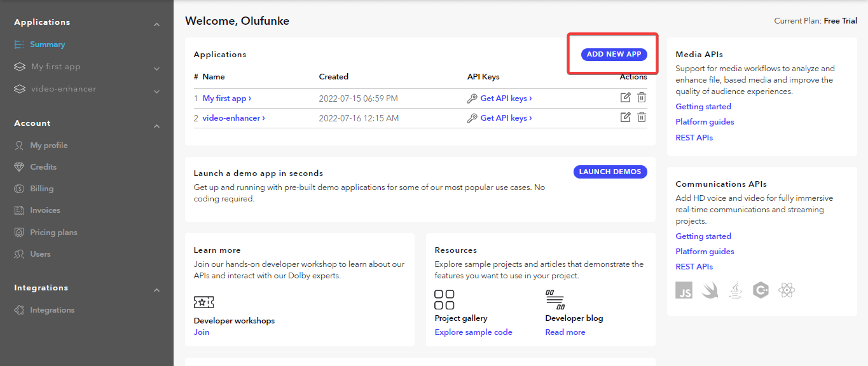Get API keys for video-enhancer
Viewport: 868px width, 366px height.
pos(506,118)
